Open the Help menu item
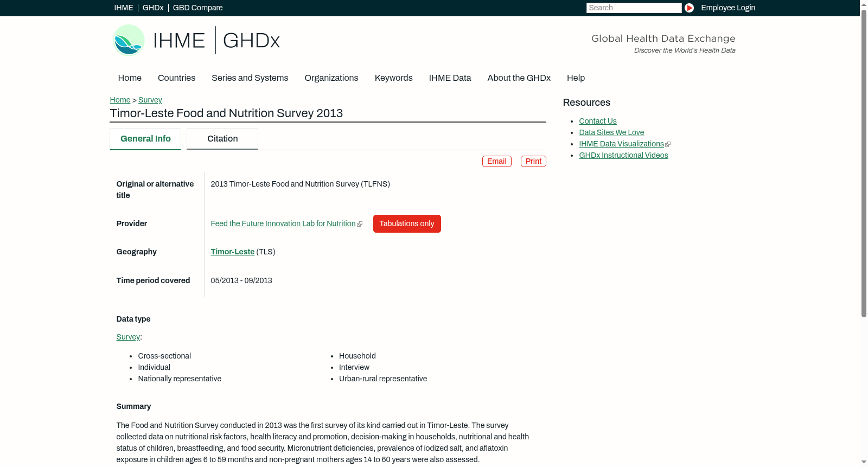Screen dimensions: 868x467 coord(576,78)
